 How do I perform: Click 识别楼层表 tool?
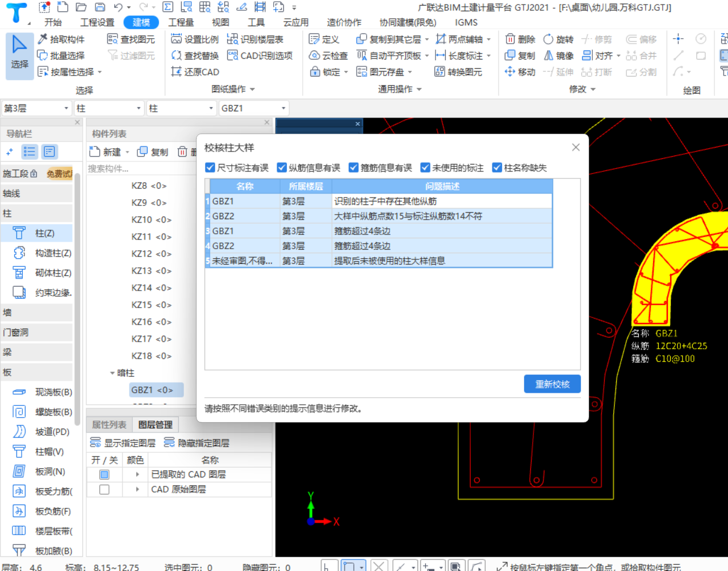255,39
